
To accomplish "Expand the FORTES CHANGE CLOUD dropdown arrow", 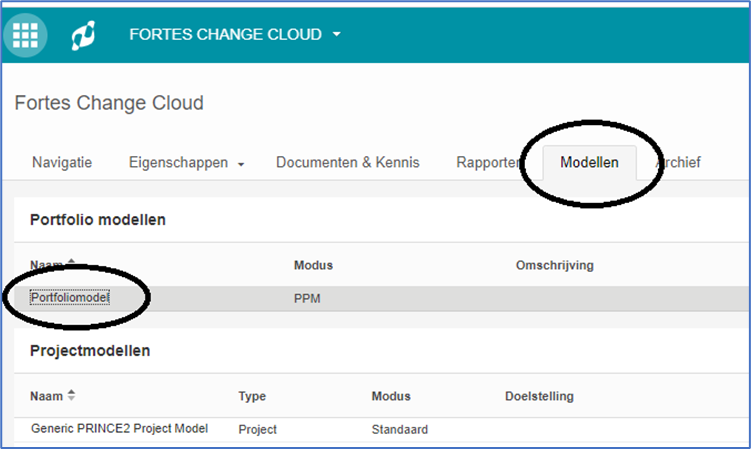I will tap(337, 34).
